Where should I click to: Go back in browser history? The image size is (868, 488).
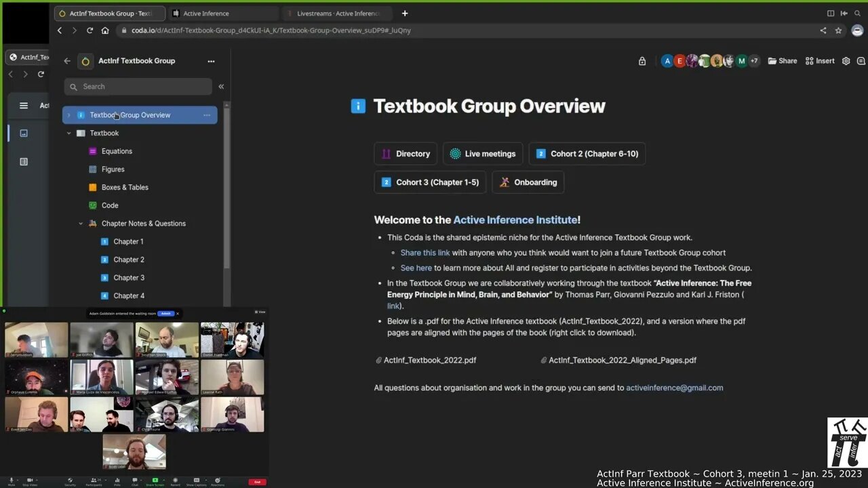60,30
